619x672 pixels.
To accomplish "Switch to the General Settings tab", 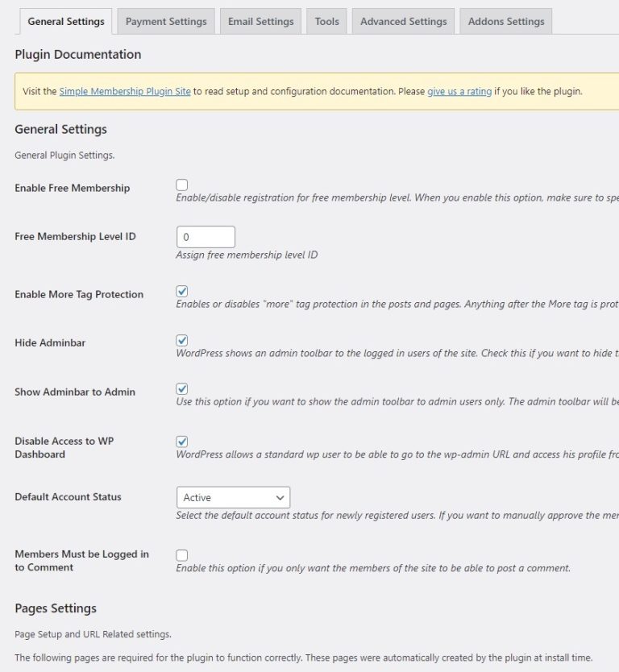I will pyautogui.click(x=65, y=21).
